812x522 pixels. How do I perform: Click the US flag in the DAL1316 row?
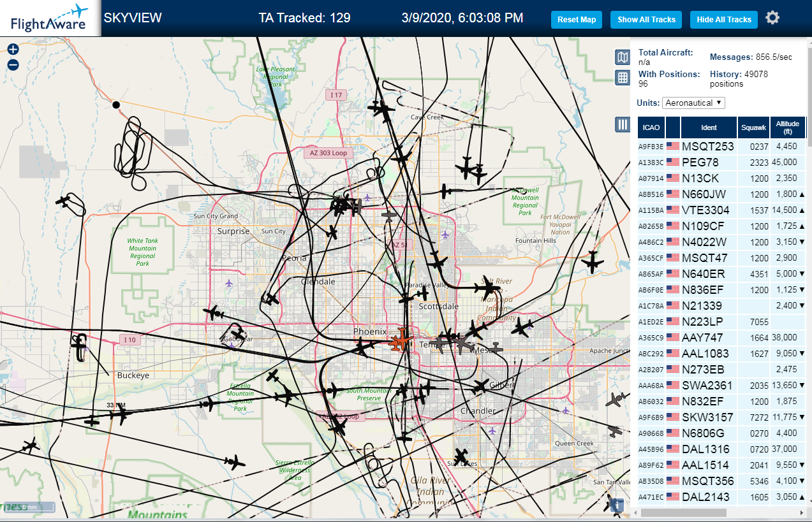click(x=673, y=449)
